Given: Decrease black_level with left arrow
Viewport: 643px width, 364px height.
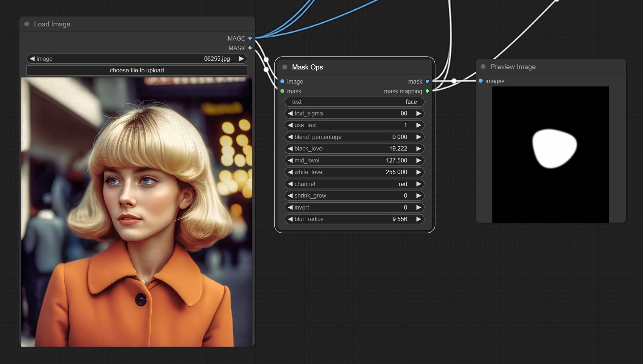Looking at the screenshot, I should (290, 148).
